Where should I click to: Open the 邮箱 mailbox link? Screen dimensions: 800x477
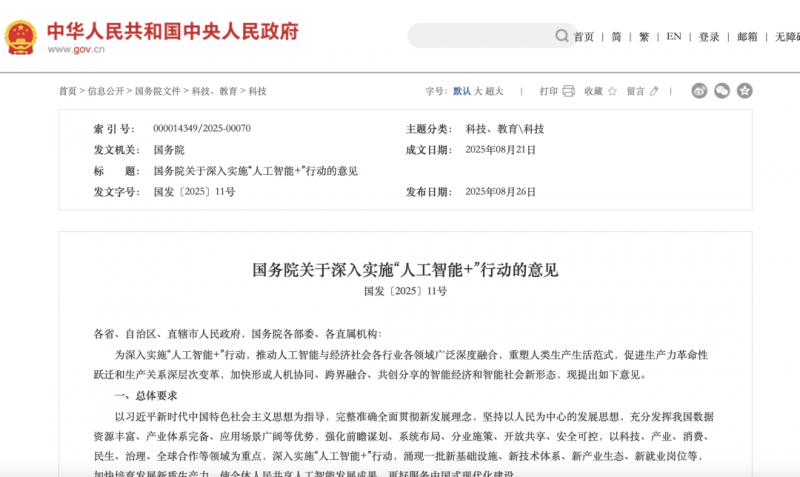click(747, 37)
